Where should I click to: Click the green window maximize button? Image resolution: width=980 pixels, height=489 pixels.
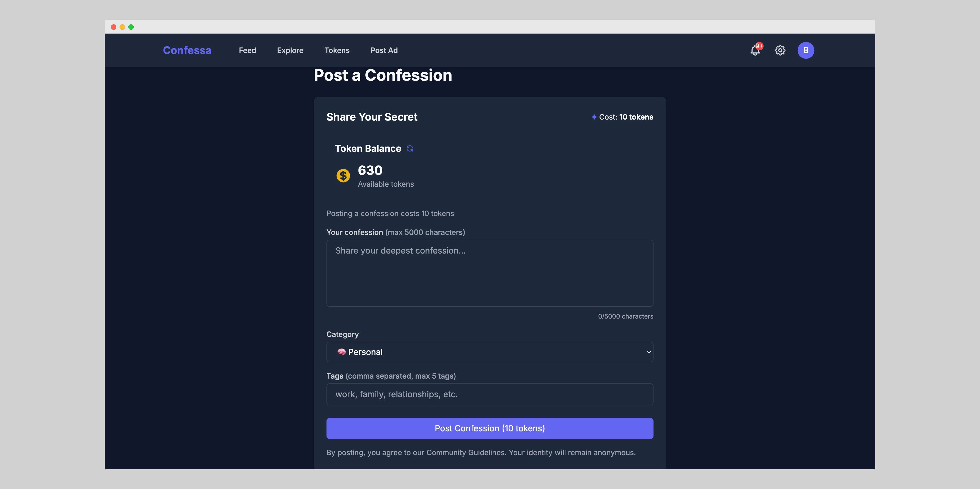[131, 27]
